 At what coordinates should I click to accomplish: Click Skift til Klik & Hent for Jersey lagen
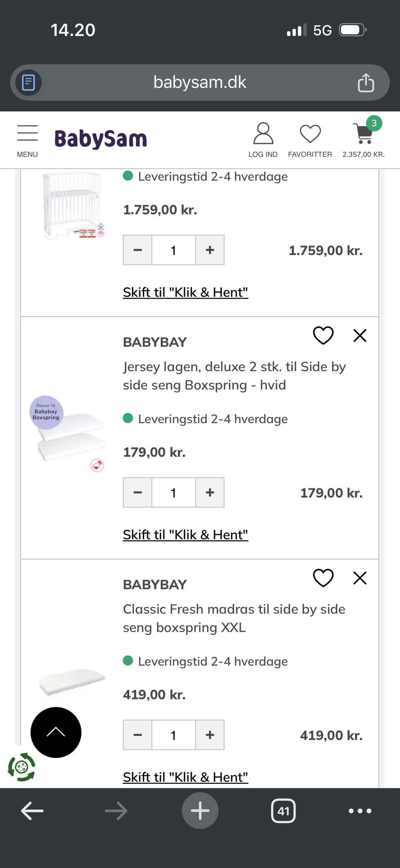pos(185,534)
